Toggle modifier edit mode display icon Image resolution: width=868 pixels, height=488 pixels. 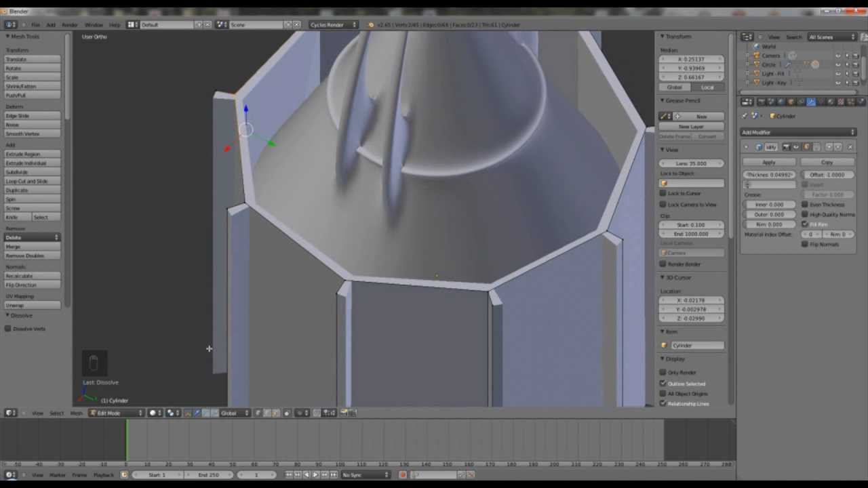click(806, 146)
